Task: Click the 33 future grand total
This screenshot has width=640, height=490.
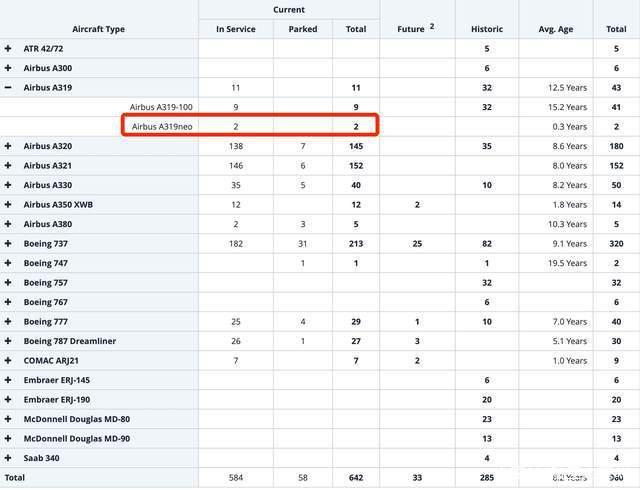Action: click(417, 478)
